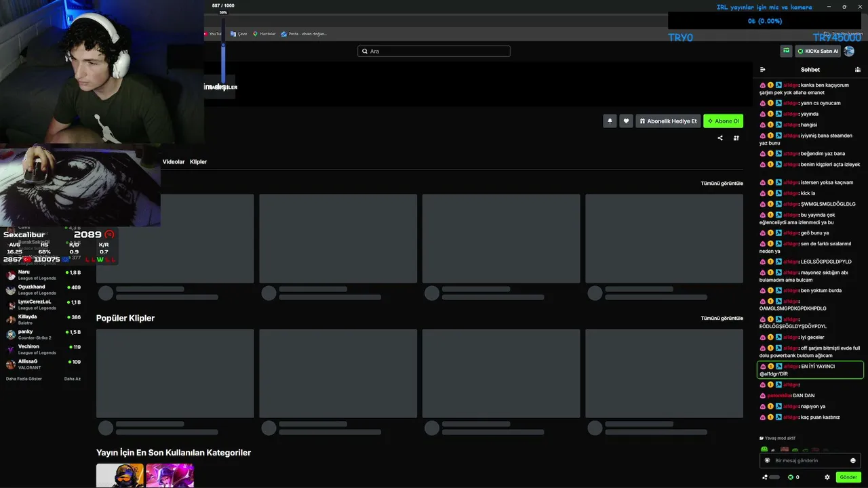Screen dimensions: 868x488
Task: Click the YouTube bookmark in browser bar
Action: [213, 34]
